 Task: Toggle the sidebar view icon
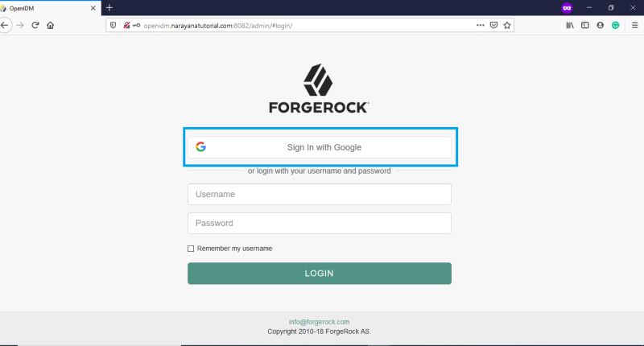click(x=585, y=26)
